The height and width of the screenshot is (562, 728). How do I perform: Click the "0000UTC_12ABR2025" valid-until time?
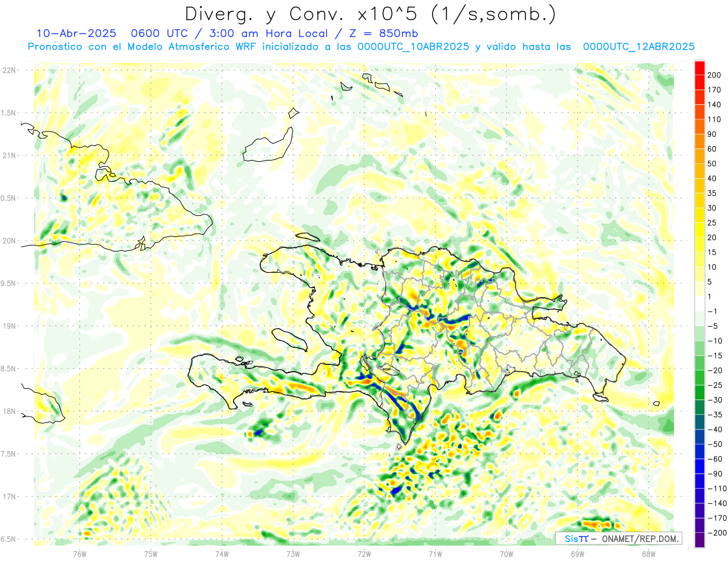coord(638,47)
